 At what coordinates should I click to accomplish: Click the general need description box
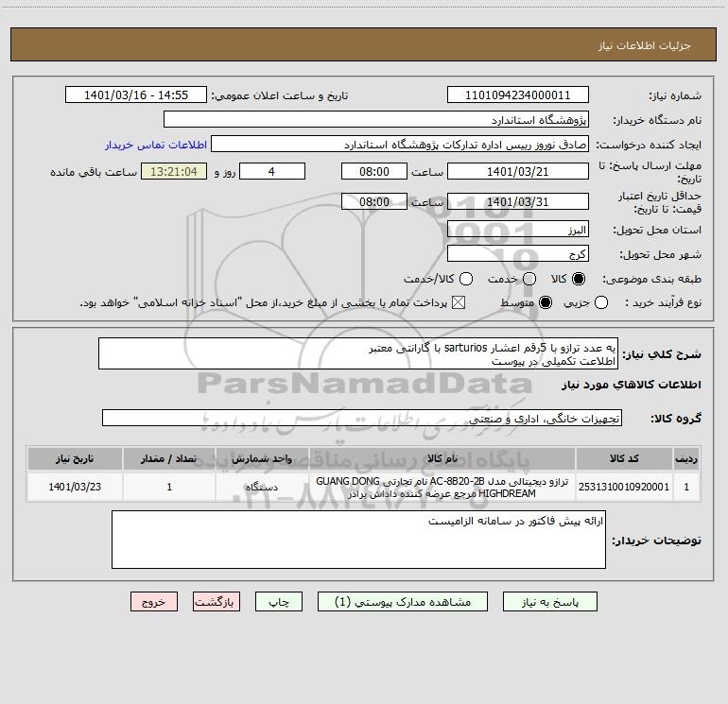point(358,354)
